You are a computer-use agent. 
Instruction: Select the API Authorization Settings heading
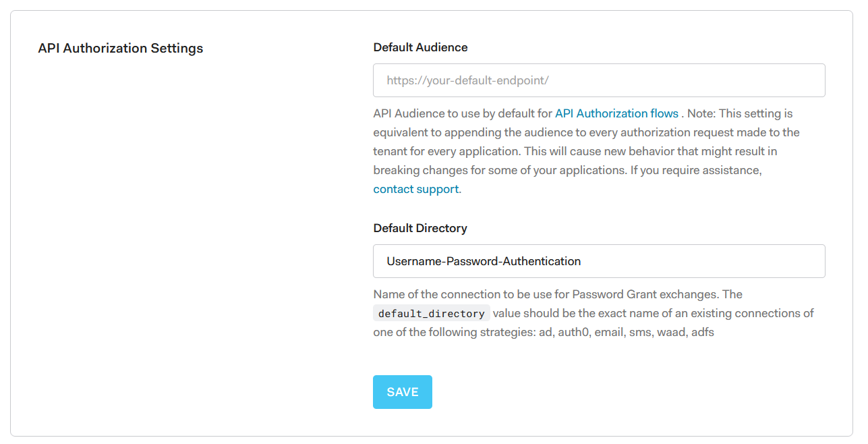[x=121, y=49]
